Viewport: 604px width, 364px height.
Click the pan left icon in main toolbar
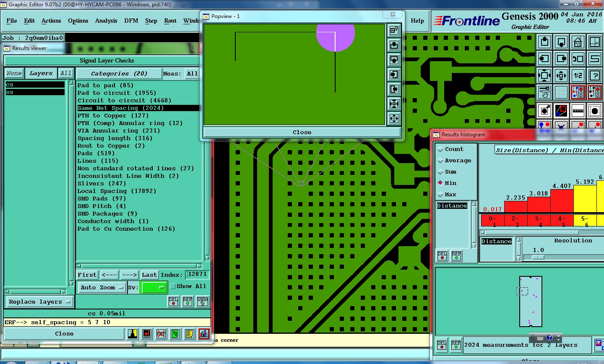tap(544, 59)
